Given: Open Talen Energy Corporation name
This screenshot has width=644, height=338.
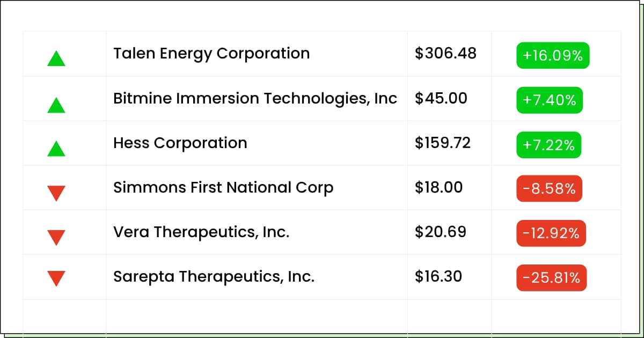Looking at the screenshot, I should coord(211,54).
